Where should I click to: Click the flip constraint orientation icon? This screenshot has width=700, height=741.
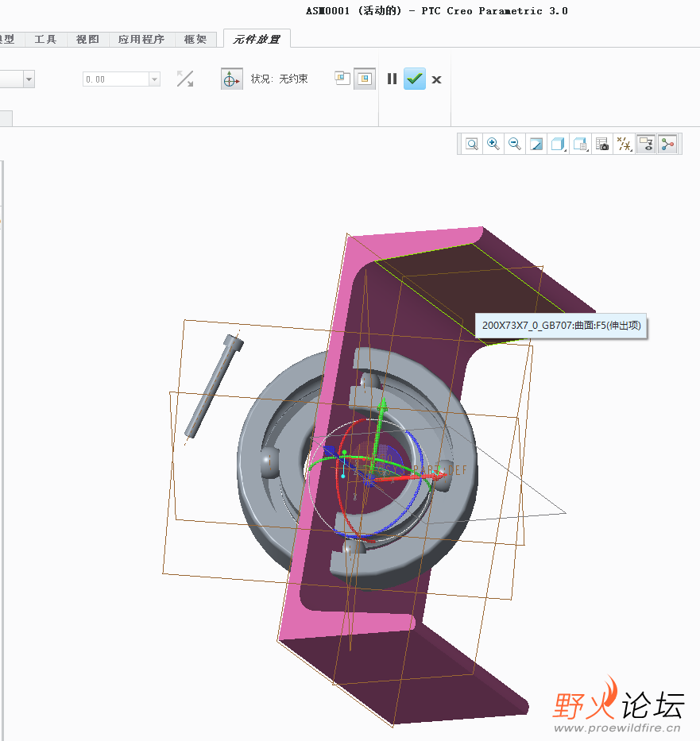pos(185,79)
